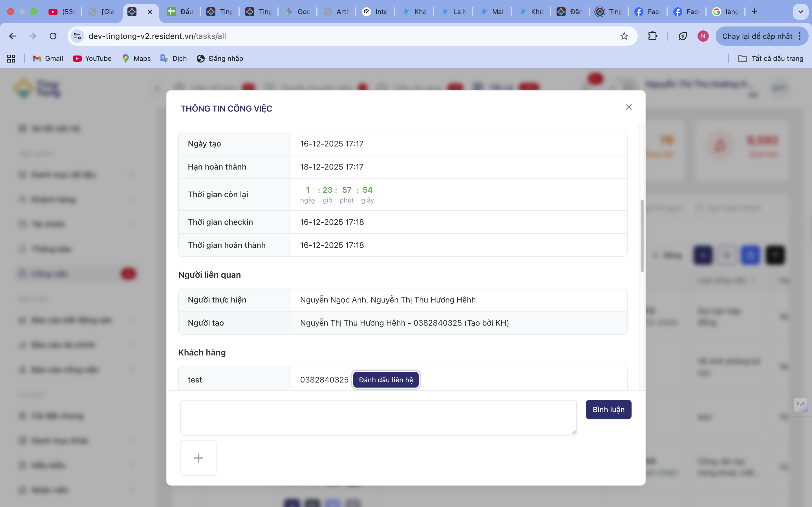This screenshot has width=812, height=507.
Task: Open the Gmail bookmark
Action: coord(48,58)
